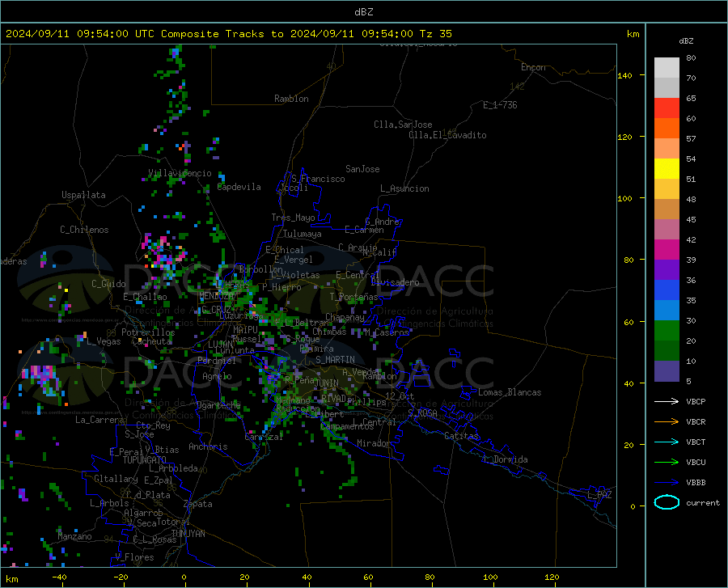Click the MENDOZA city label
Screen dimensions: 728x588
tap(216, 296)
